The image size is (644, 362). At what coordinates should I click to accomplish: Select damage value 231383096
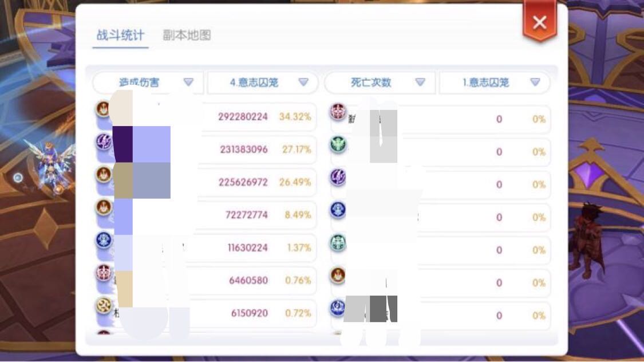tap(243, 149)
